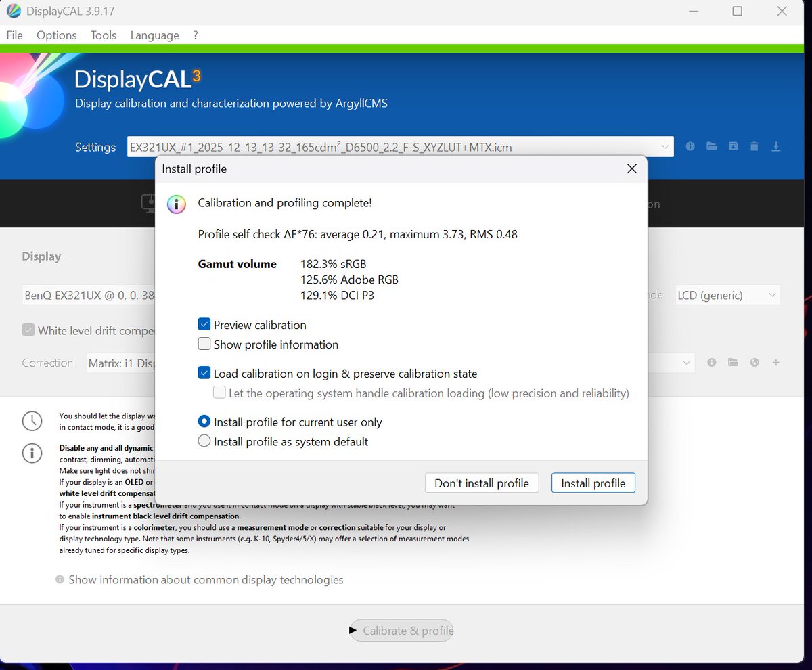The image size is (812, 670).
Task: Uncheck Preview calibration
Action: tap(204, 325)
